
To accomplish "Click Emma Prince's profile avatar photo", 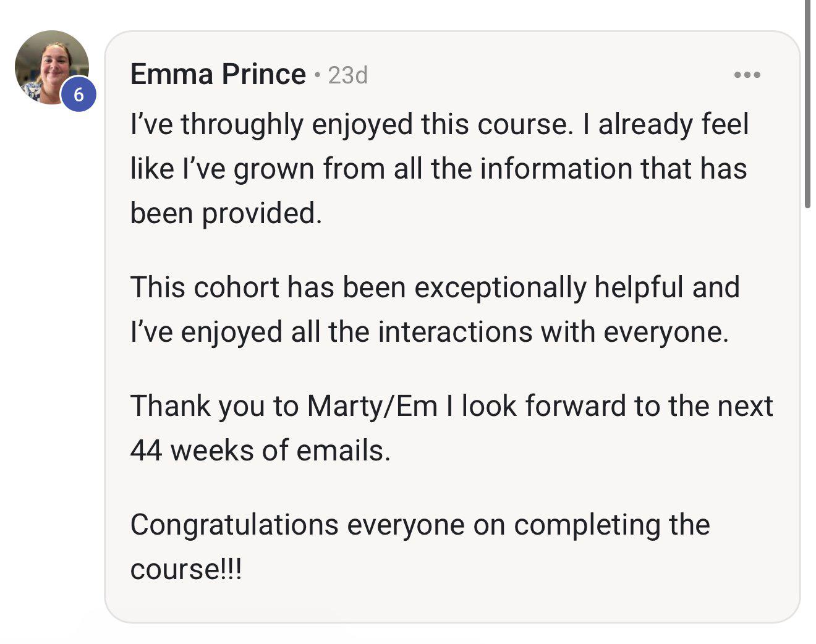I will (x=52, y=67).
